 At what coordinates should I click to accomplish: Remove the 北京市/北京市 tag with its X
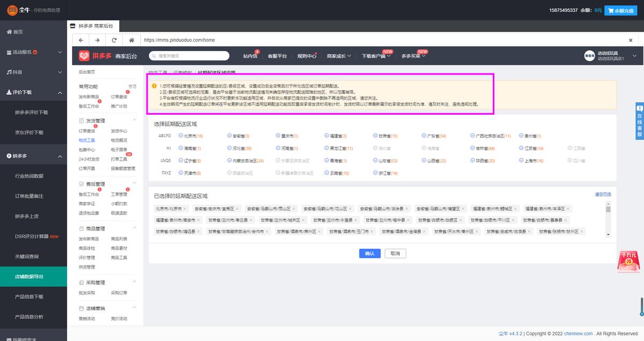pyautogui.click(x=185, y=209)
